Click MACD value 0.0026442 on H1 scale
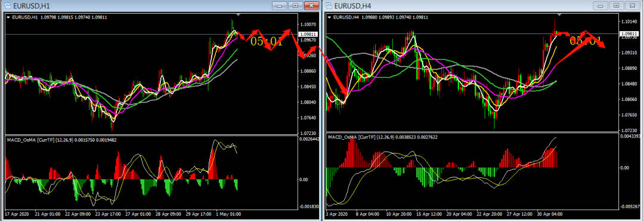Image resolution: width=644 pixels, height=221 pixels. 309,140
